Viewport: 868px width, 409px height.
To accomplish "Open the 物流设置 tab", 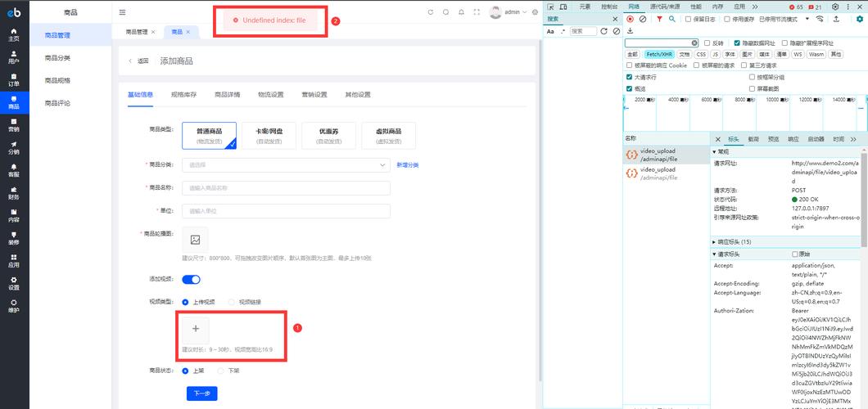I will pyautogui.click(x=271, y=95).
